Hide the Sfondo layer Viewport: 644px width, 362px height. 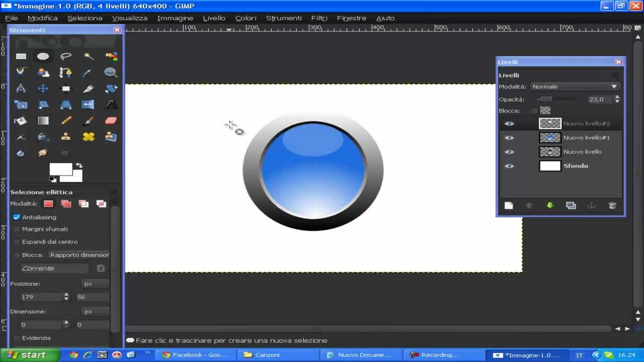pyautogui.click(x=509, y=166)
